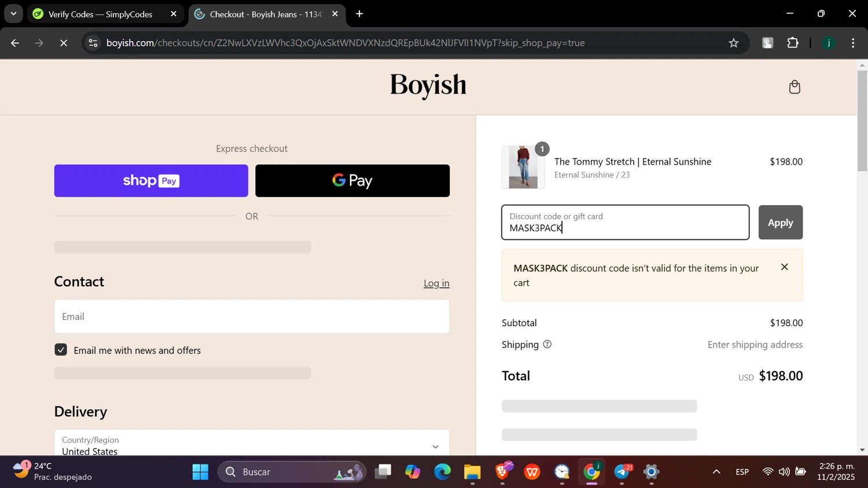Viewport: 868px width, 488px height.
Task: Click the shipping help question mark icon
Action: coord(547,345)
